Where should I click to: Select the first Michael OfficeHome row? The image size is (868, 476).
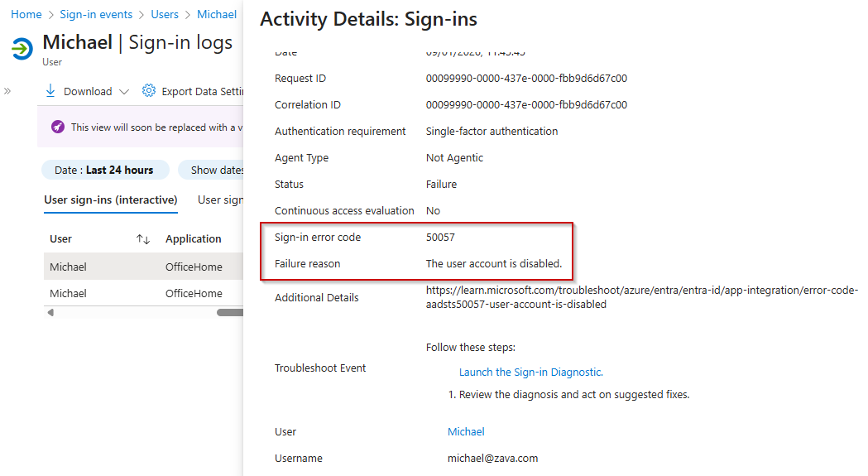coord(141,267)
